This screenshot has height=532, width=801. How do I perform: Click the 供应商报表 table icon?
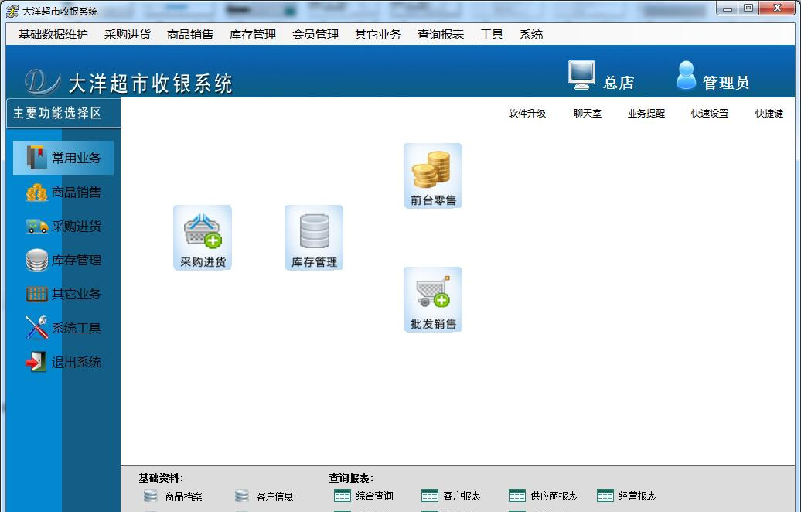pos(517,496)
